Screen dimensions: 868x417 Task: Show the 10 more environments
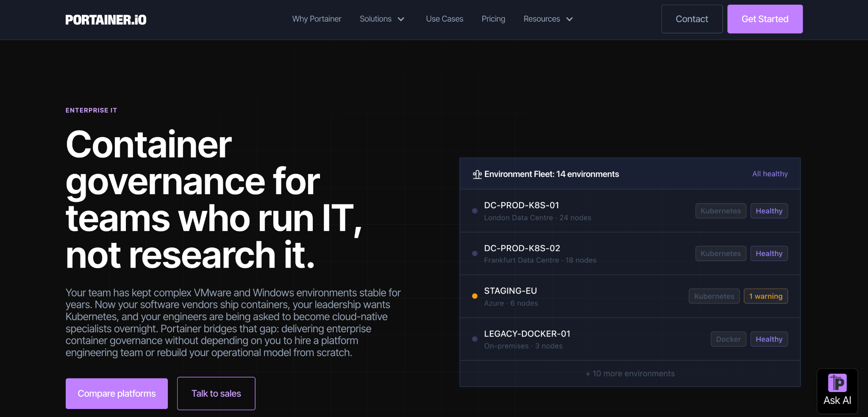[630, 374]
